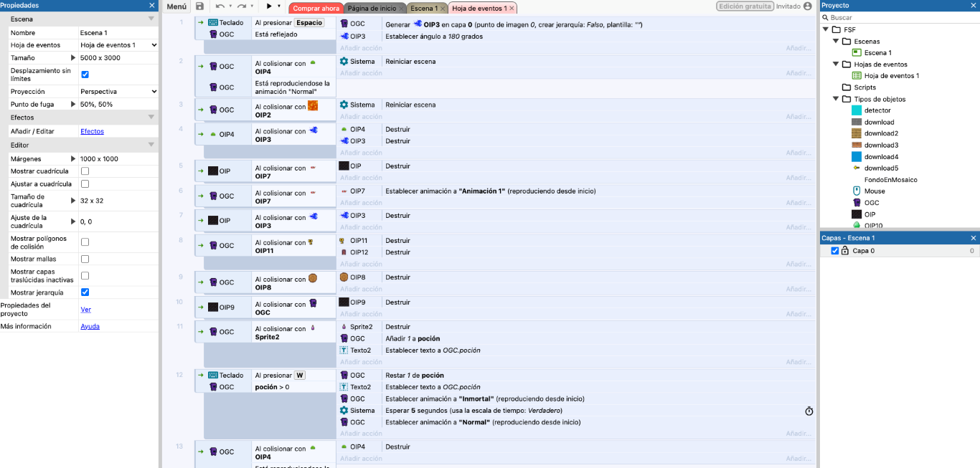The width and height of the screenshot is (980, 468).
Task: Click the Invitado account icon
Action: click(x=808, y=6)
